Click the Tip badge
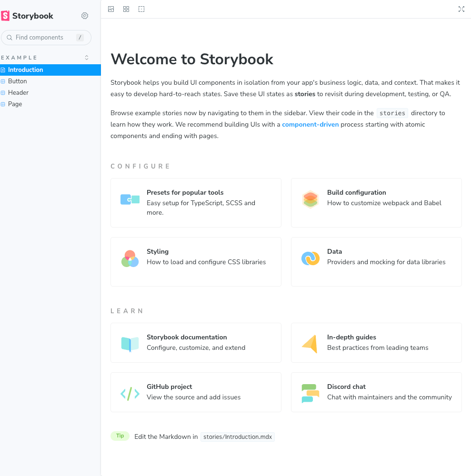This screenshot has width=471, height=476. click(x=120, y=436)
